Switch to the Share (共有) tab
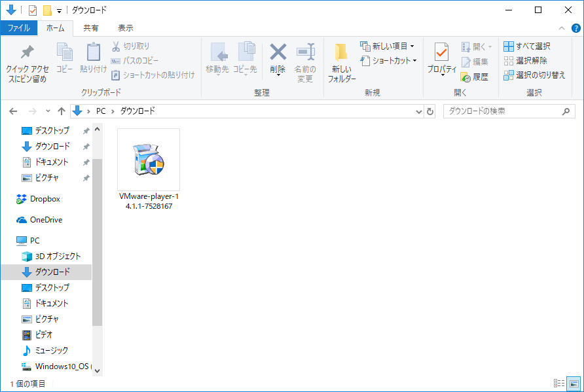 (90, 28)
